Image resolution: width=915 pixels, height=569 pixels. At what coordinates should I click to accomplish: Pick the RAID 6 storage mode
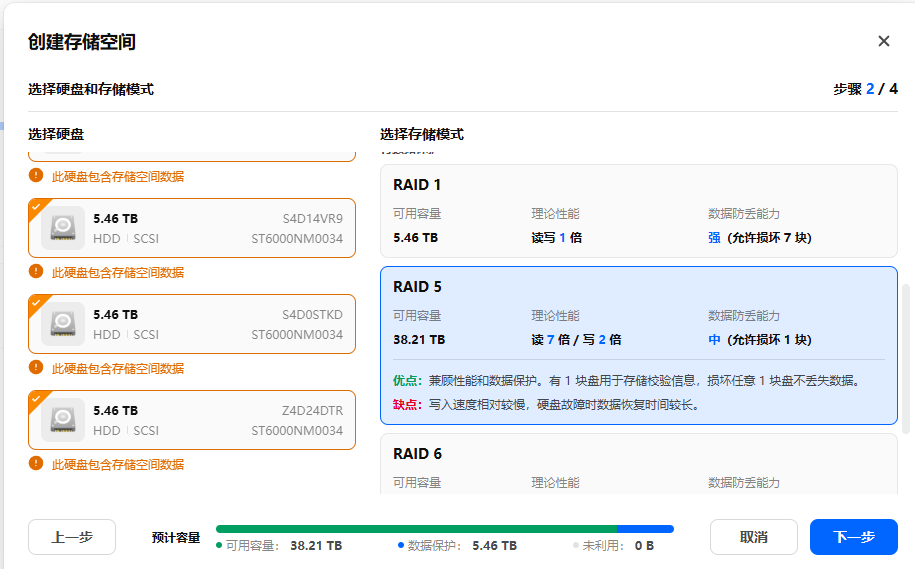(638, 464)
